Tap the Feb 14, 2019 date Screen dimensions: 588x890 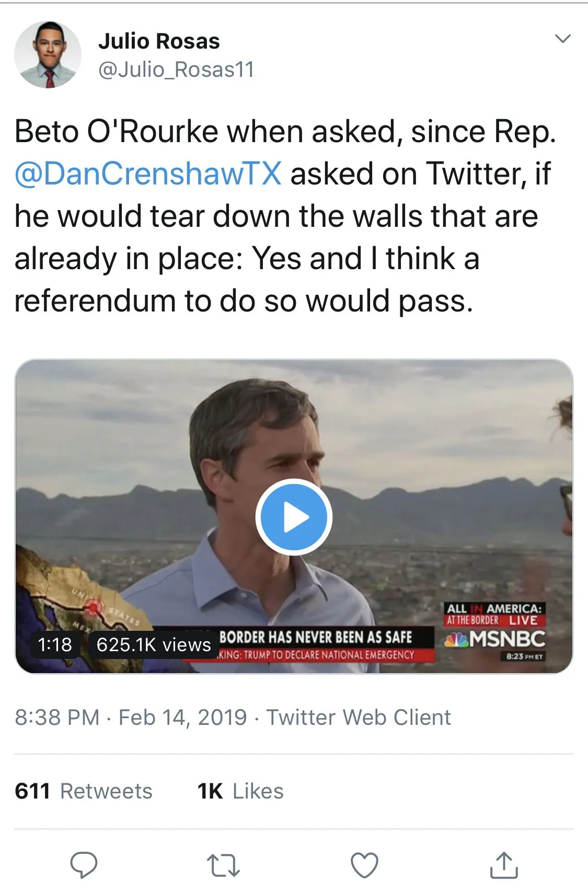182,718
